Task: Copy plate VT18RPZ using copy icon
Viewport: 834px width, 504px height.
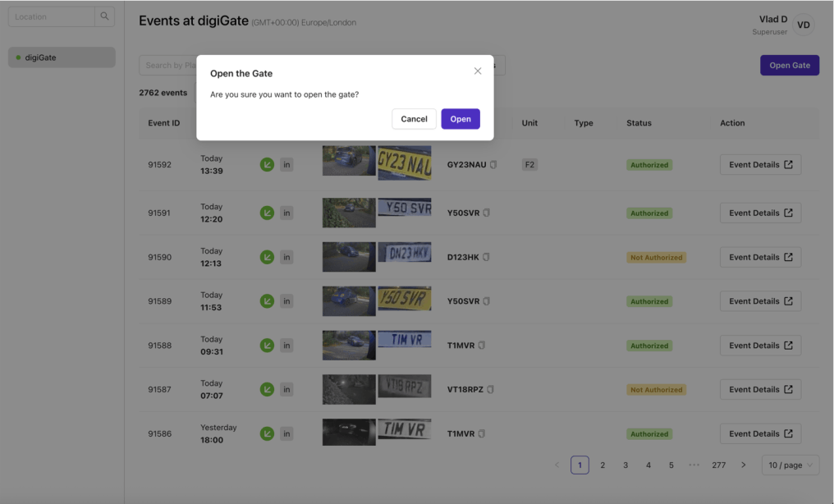Action: 490,390
